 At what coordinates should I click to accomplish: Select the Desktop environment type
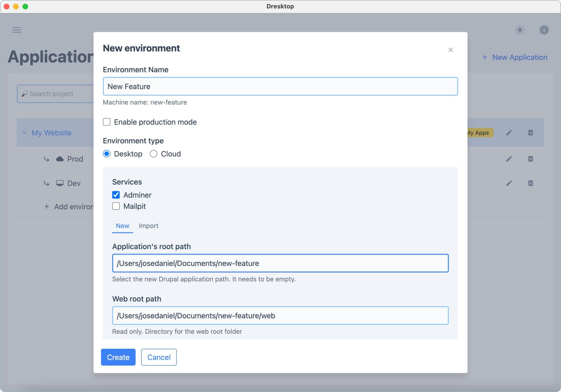(x=107, y=154)
